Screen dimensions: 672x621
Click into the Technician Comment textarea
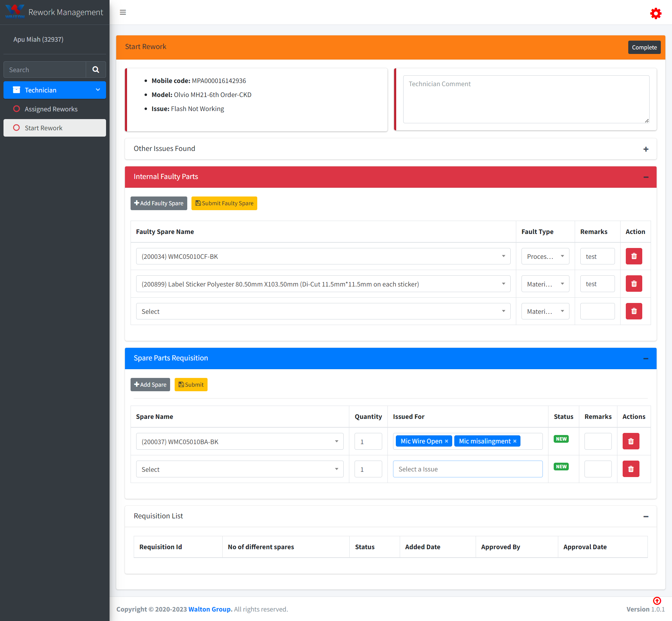coord(526,99)
